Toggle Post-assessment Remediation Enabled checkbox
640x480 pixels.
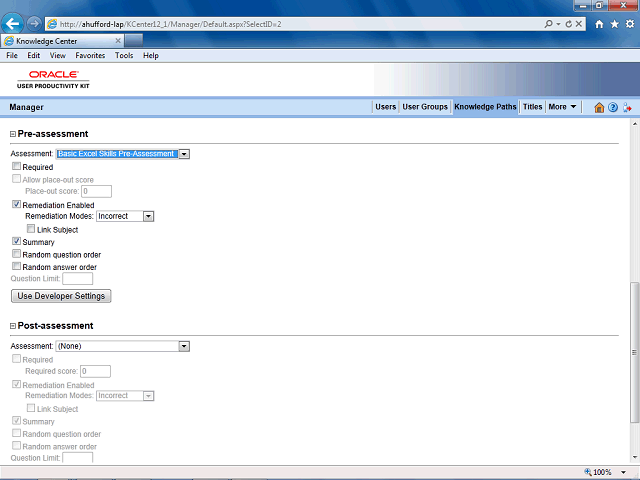coord(16,384)
